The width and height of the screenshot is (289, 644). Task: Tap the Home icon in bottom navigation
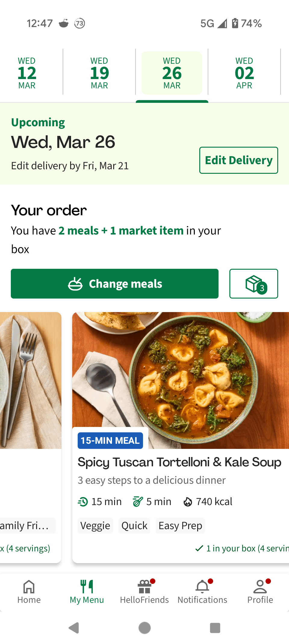coord(29,592)
